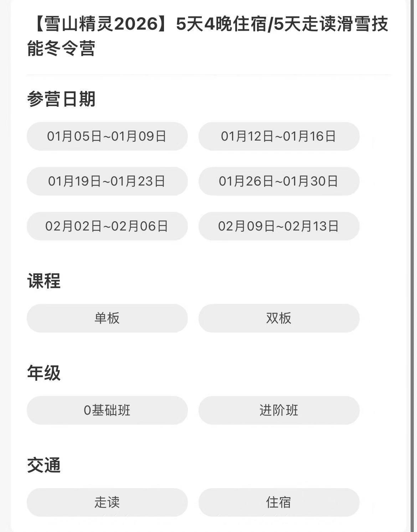This screenshot has width=417, height=532.
Task: Tap the 年级 section heading
Action: [44, 373]
